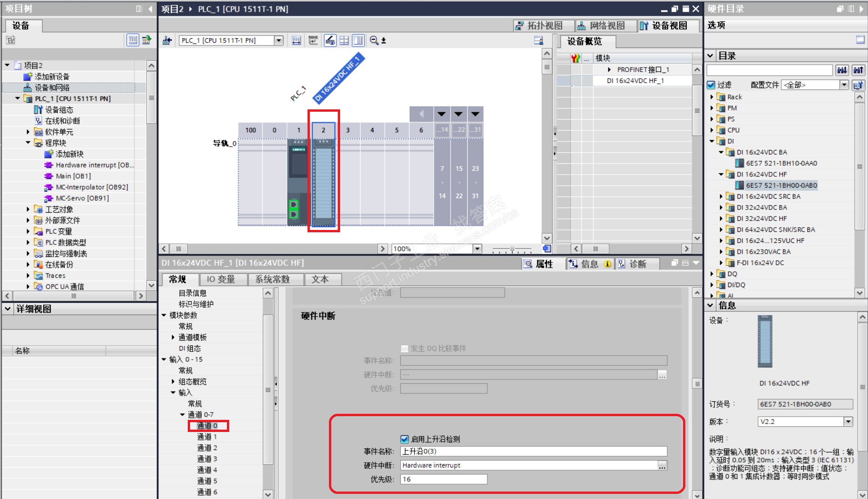The image size is (868, 499).
Task: Open the 100% zoom level dropdown
Action: point(477,249)
